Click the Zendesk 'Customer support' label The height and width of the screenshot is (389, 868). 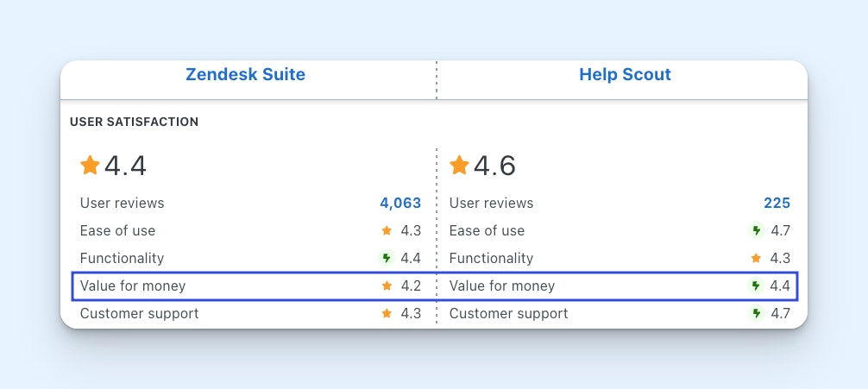[x=140, y=314]
